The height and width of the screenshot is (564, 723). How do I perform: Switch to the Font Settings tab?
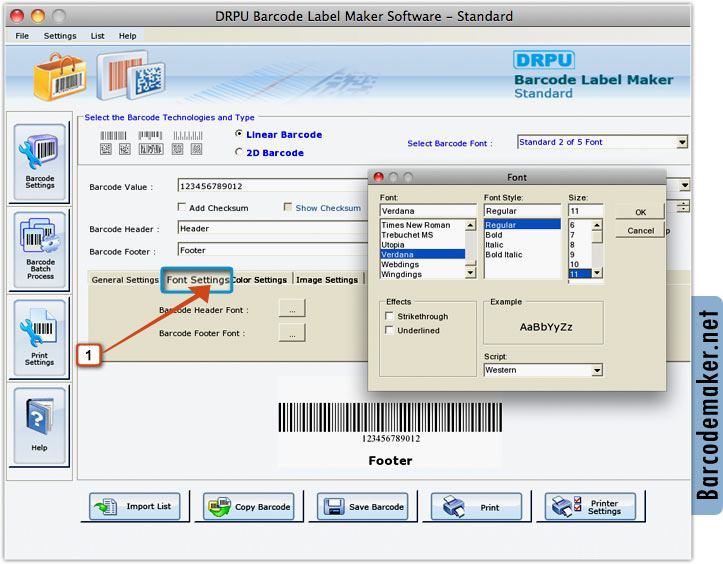coord(197,279)
